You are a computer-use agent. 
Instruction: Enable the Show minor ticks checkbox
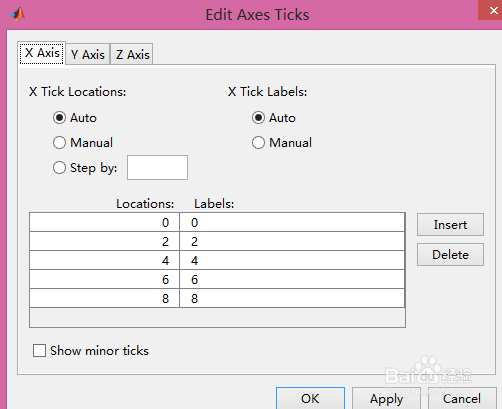coord(39,351)
